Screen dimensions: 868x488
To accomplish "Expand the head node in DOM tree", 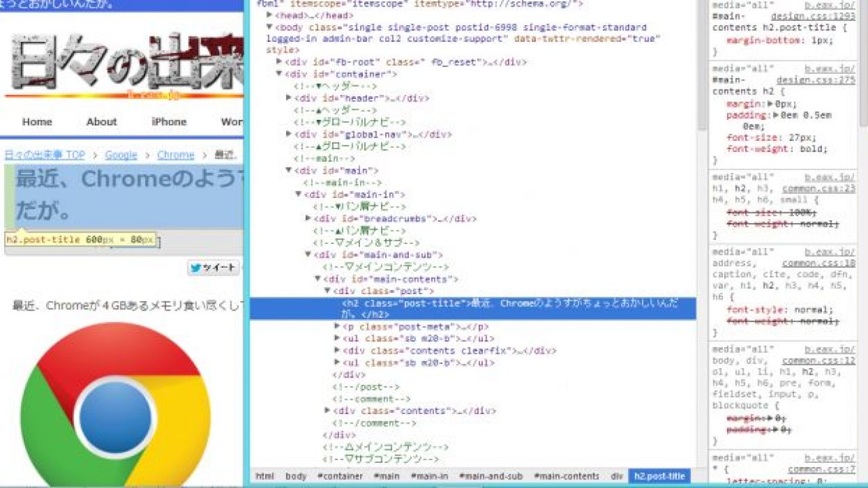I will point(270,15).
